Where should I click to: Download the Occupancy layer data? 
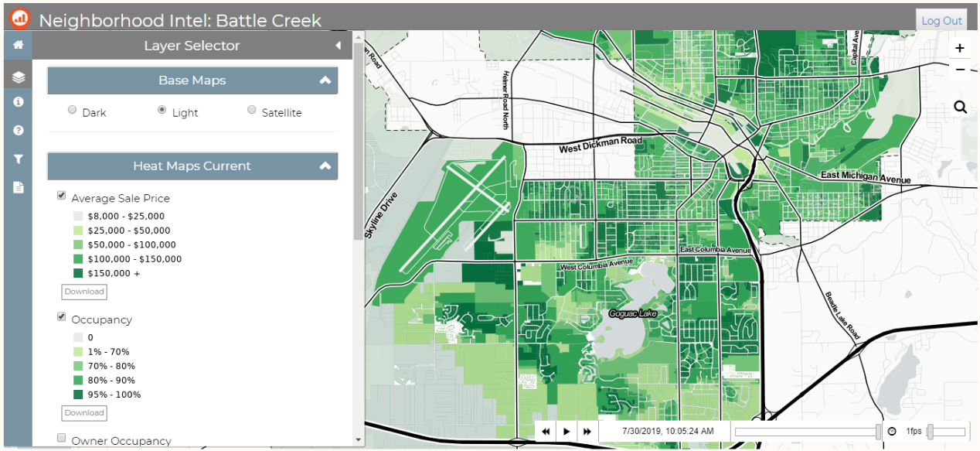coord(84,413)
